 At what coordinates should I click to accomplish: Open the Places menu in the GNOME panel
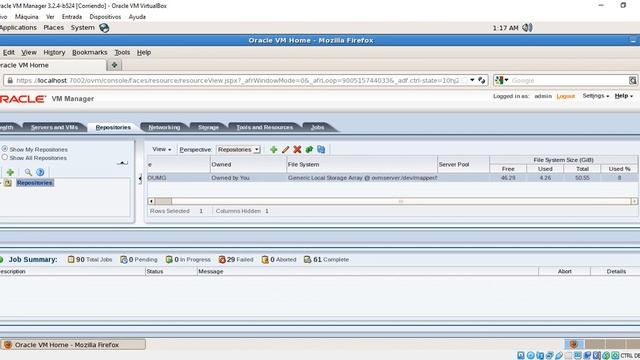pos(53,28)
